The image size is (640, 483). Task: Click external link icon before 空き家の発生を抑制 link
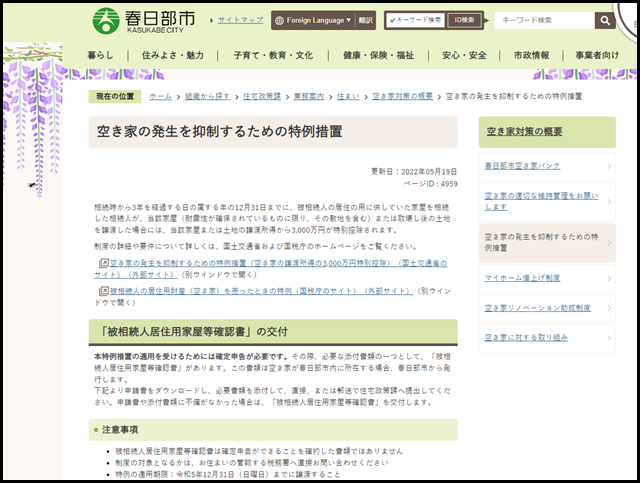[104, 263]
